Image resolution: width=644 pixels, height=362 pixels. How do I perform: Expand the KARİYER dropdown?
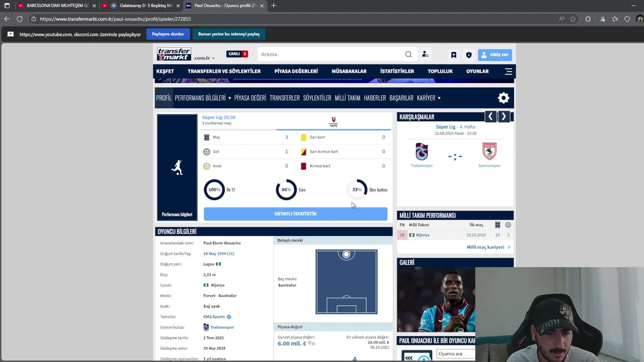429,98
